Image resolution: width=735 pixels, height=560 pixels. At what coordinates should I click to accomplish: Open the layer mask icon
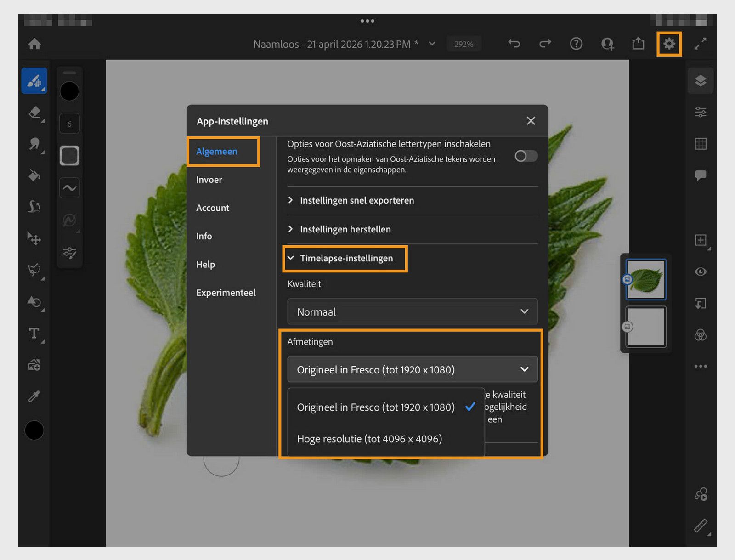point(701,303)
